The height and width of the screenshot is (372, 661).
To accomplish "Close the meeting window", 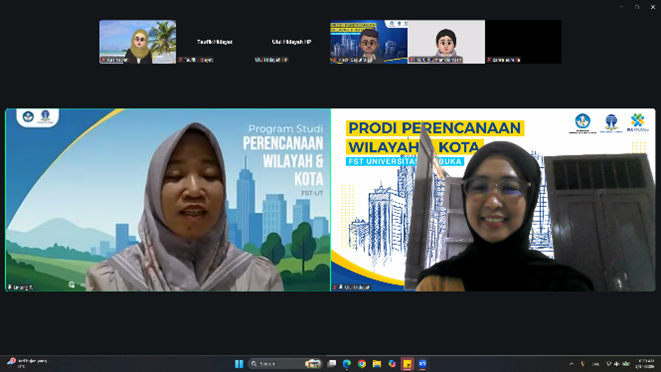I will tap(653, 7).
